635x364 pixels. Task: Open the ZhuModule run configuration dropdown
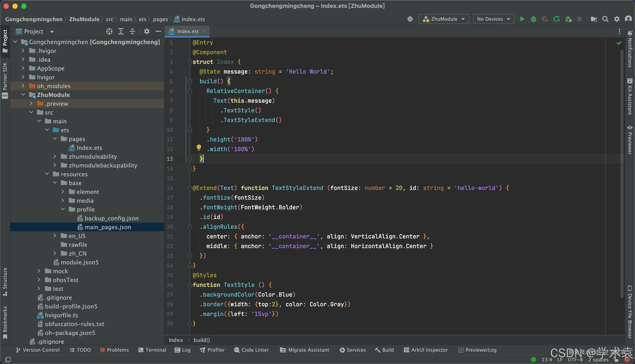tap(443, 19)
